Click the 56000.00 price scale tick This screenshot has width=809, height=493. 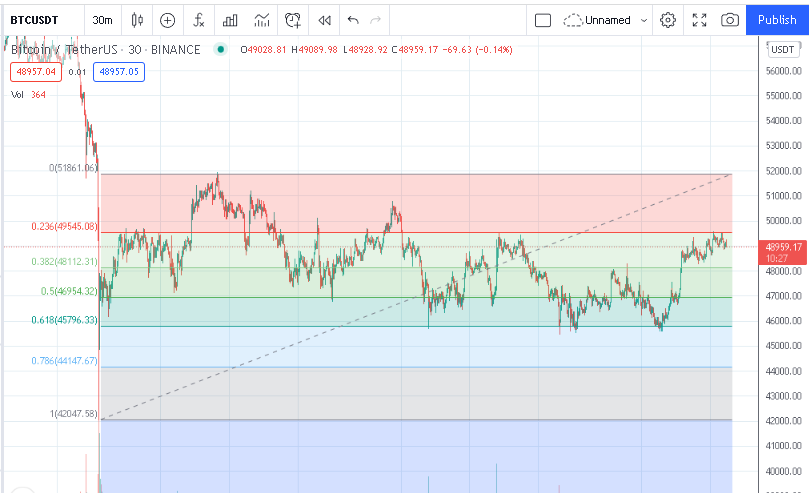tap(784, 71)
